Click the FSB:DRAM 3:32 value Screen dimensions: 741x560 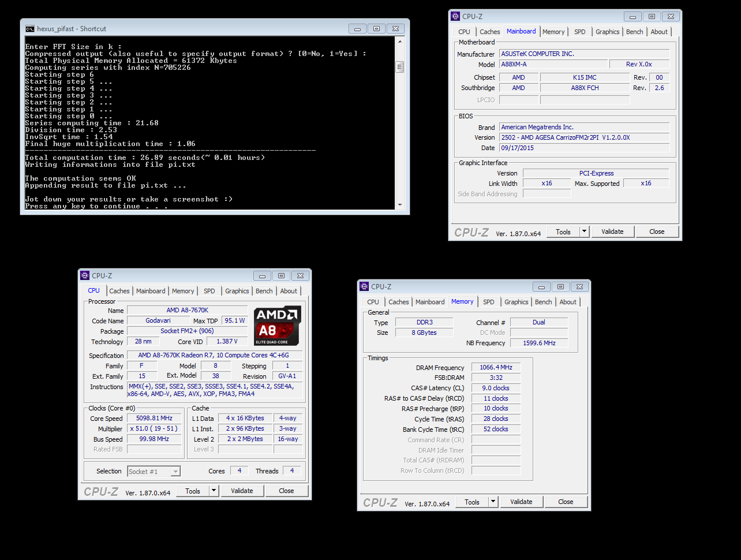(496, 378)
